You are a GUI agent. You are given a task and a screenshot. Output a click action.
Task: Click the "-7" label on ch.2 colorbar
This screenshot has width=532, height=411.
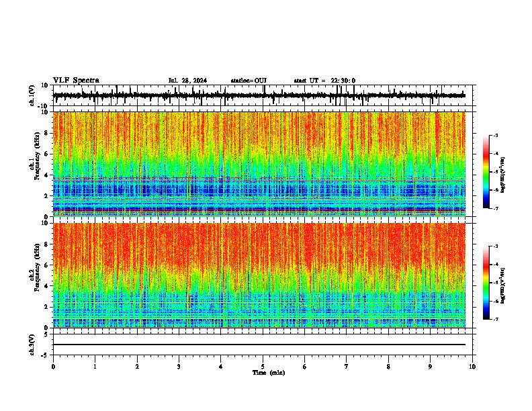496,319
